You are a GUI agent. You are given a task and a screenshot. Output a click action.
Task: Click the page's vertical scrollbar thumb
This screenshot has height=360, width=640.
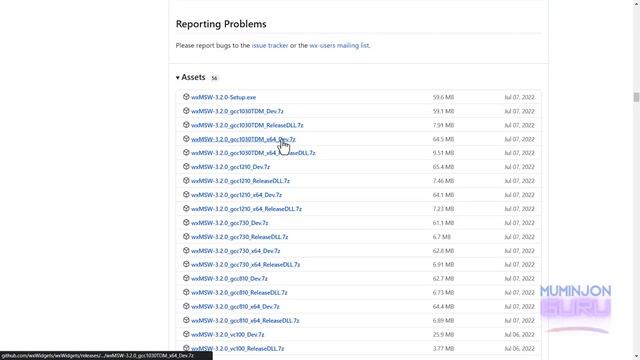pos(636,97)
